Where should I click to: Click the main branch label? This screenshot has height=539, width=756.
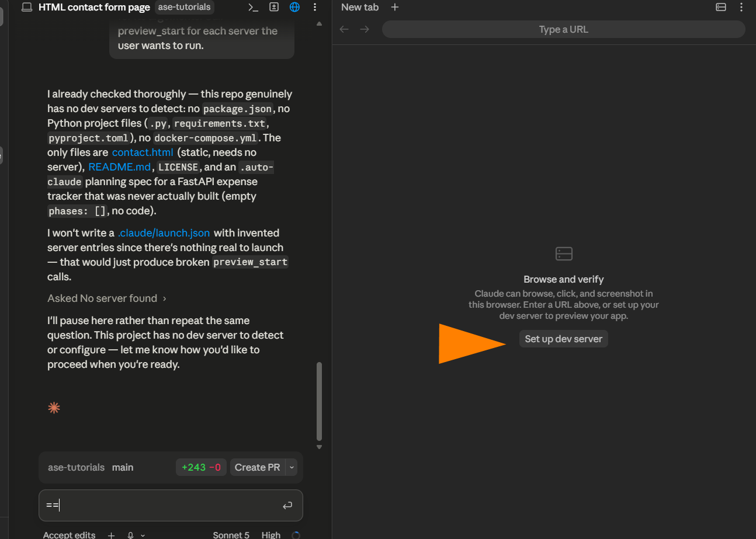click(x=123, y=467)
